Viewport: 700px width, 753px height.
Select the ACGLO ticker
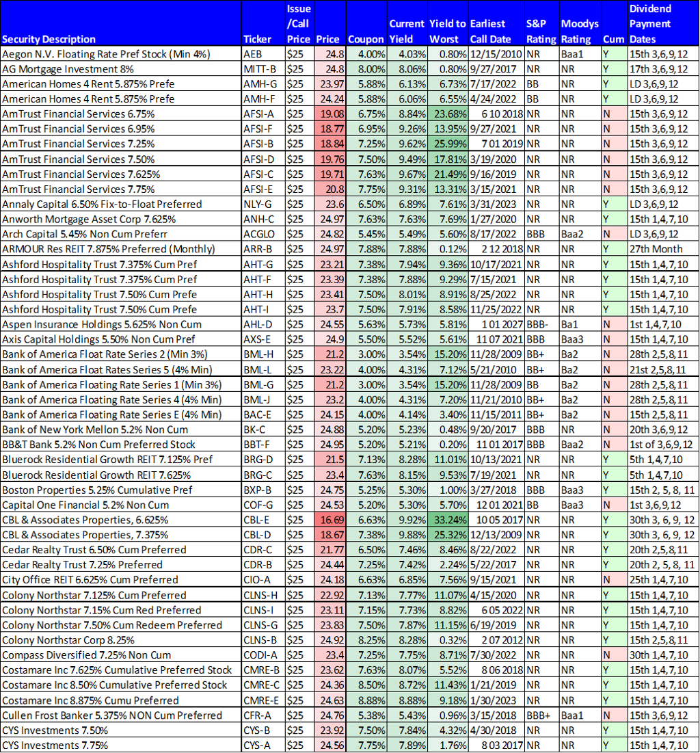[263, 235]
